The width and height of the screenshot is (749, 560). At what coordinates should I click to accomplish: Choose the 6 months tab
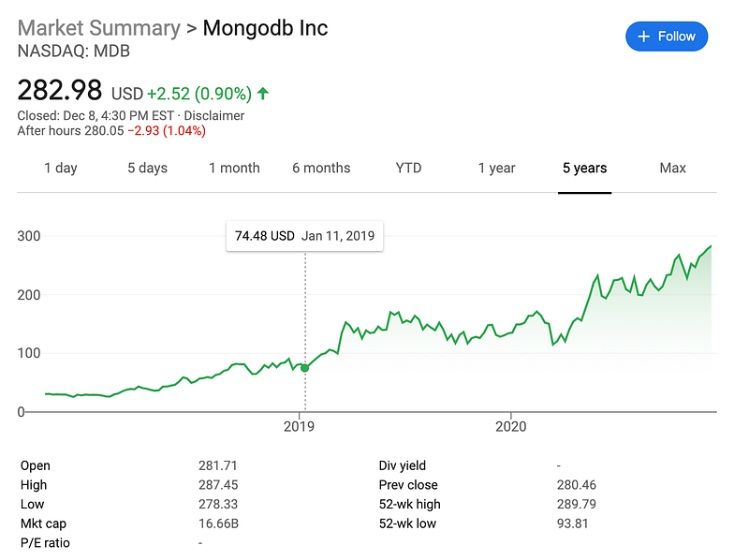pyautogui.click(x=321, y=169)
